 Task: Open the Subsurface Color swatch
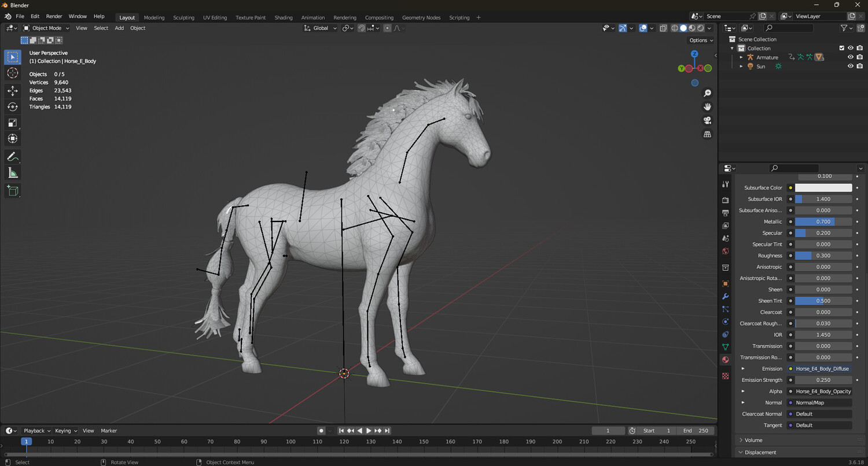[x=823, y=188]
